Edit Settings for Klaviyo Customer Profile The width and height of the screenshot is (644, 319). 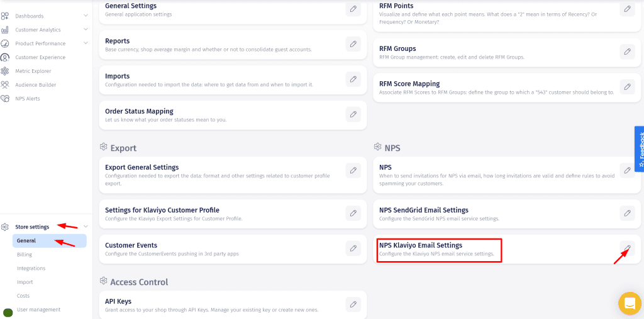click(x=353, y=213)
